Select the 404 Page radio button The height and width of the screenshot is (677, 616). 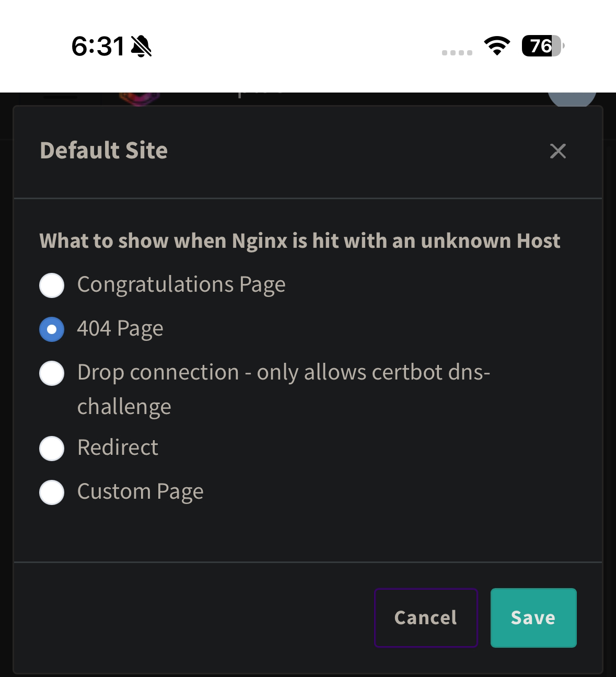tap(52, 329)
